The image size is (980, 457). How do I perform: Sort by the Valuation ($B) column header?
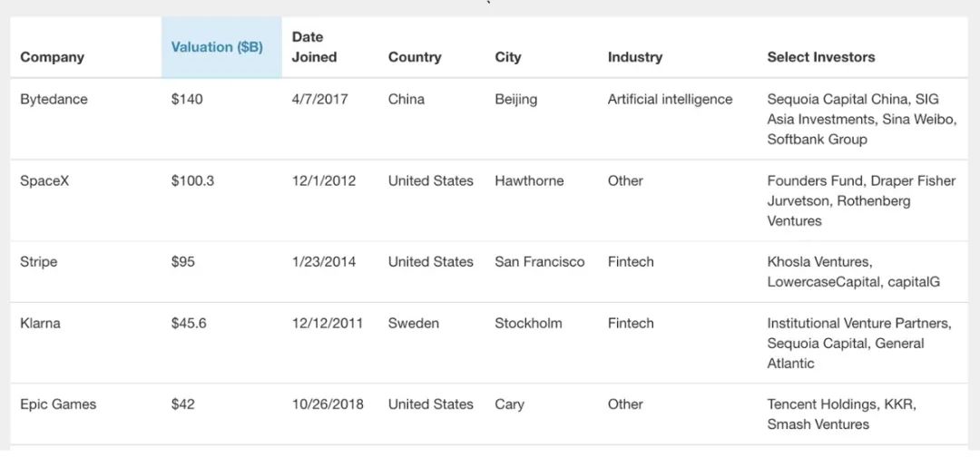click(217, 47)
